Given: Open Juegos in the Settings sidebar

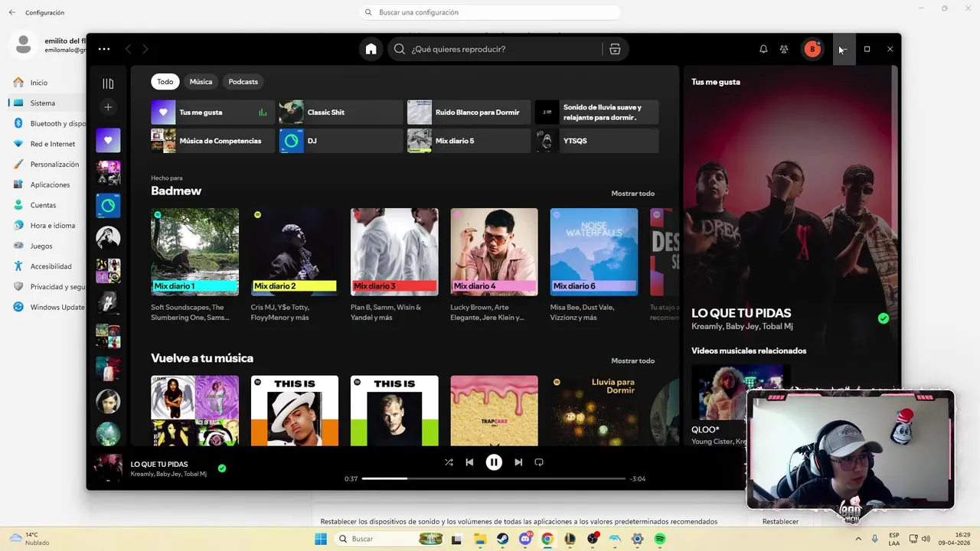Looking at the screenshot, I should click(46, 246).
